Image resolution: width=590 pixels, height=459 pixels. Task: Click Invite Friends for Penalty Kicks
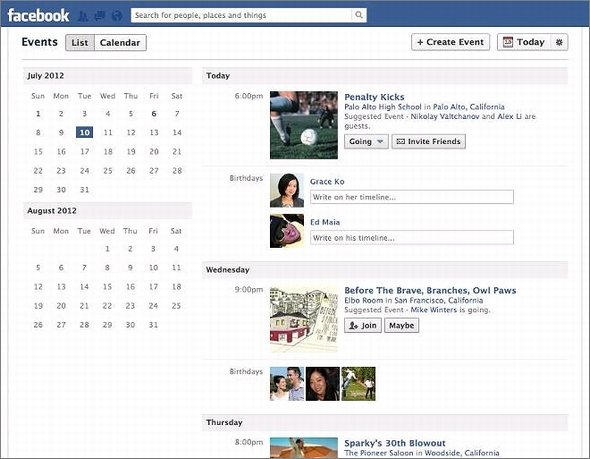coord(429,141)
